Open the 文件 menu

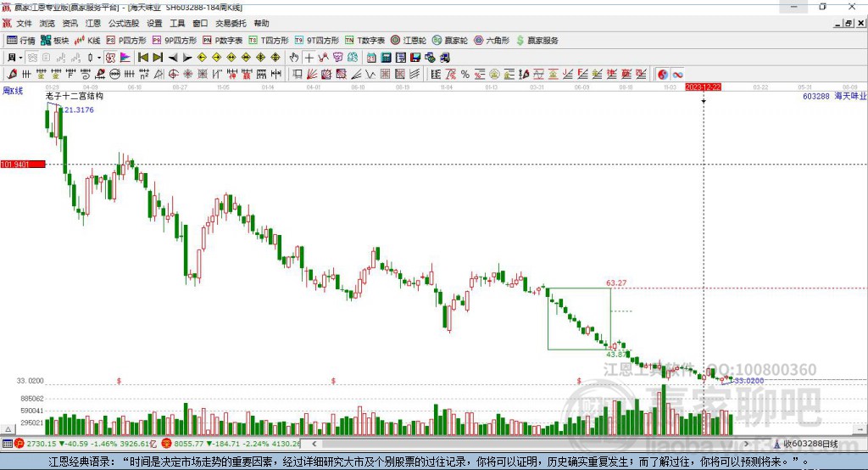pyautogui.click(x=24, y=23)
